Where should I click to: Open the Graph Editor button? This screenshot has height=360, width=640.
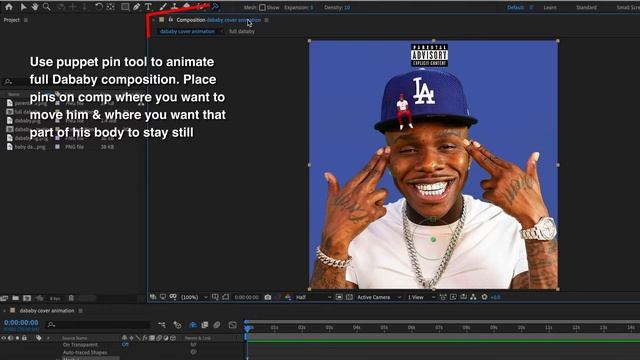point(232,325)
